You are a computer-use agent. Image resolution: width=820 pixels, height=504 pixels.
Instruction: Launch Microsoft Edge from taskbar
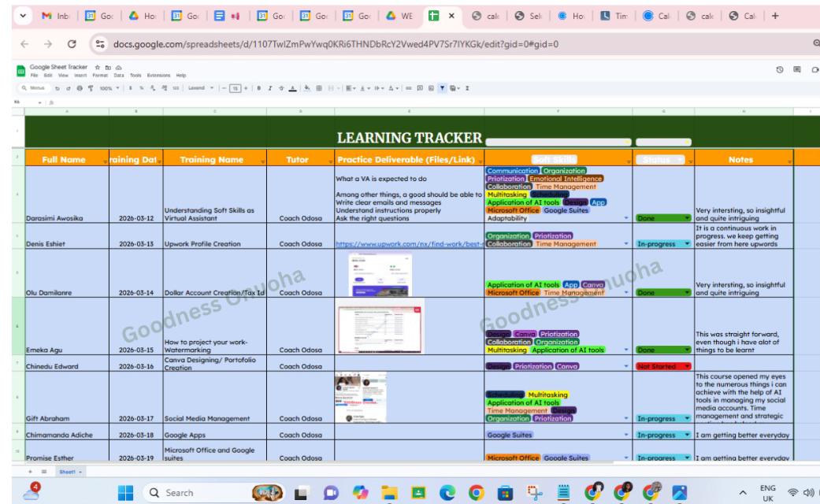pyautogui.click(x=447, y=492)
